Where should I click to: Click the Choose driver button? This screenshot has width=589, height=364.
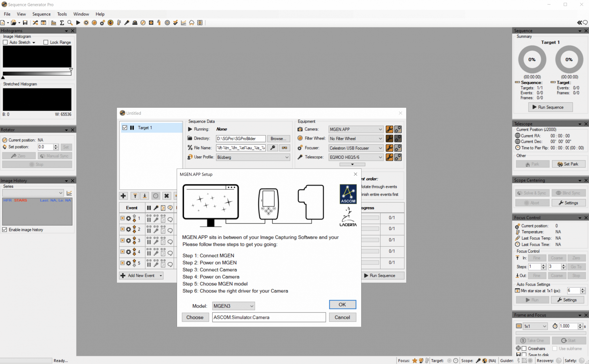(x=195, y=317)
